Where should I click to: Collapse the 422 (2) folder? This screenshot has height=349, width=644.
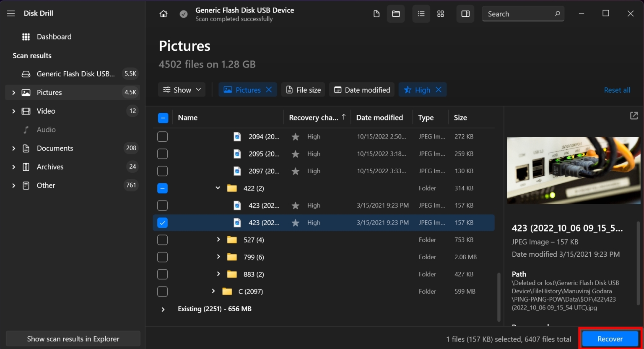[x=218, y=188]
